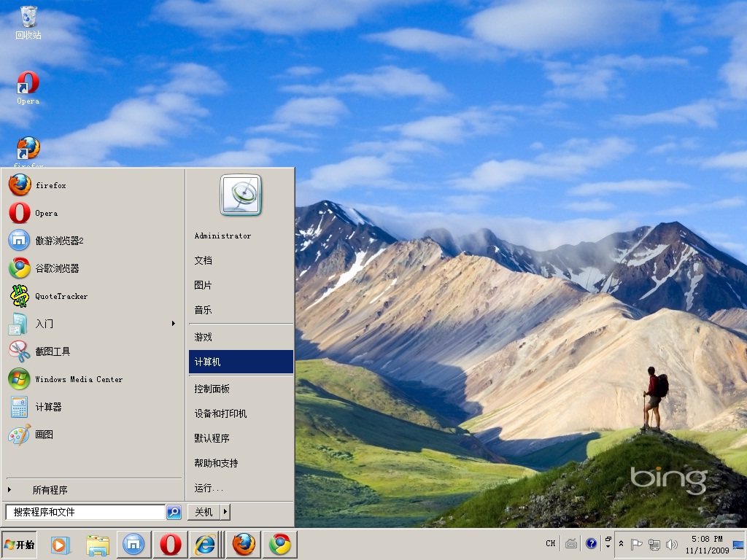Open Windows Explorer folder taskbar icon

tap(98, 545)
